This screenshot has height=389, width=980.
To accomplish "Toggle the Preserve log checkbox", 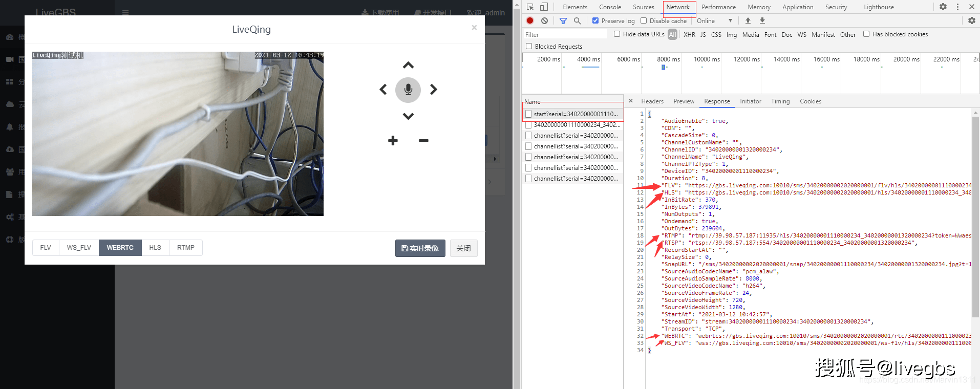I will [595, 20].
